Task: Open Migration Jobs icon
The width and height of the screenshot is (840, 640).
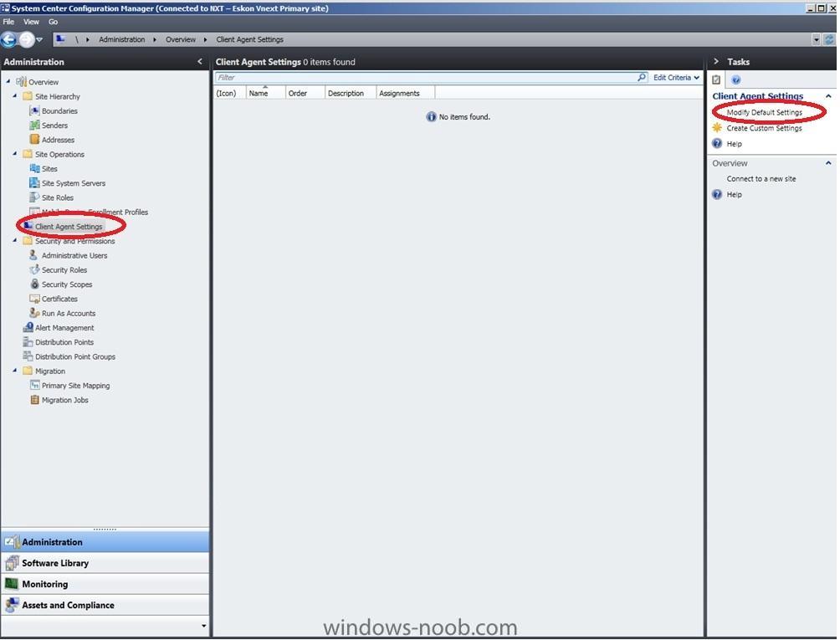Action: tap(34, 400)
